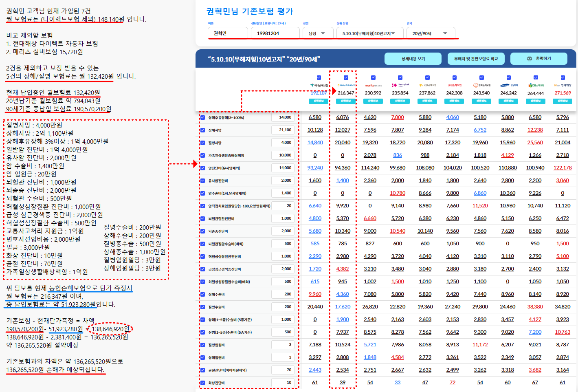Click the 10,780 암수술비 premium link
578x392 pixels.
[x=398, y=193]
